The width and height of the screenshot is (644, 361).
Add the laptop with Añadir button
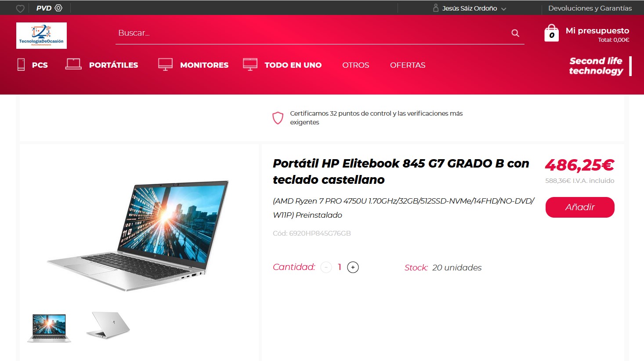580,207
